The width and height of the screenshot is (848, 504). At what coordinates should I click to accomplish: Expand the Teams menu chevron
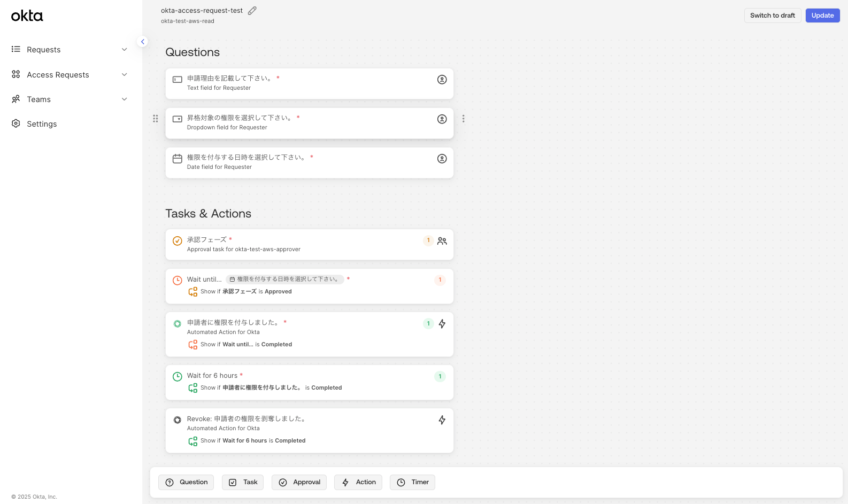[125, 99]
